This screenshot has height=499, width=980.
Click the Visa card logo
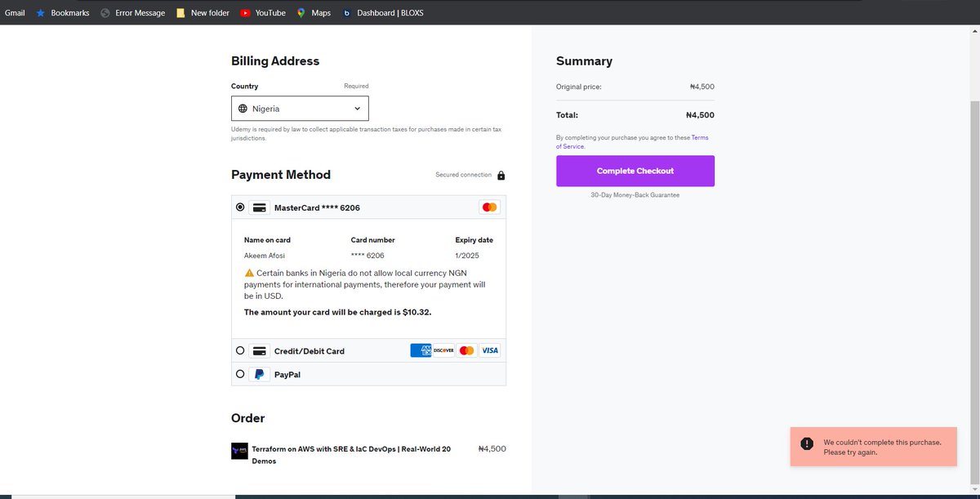pos(489,350)
